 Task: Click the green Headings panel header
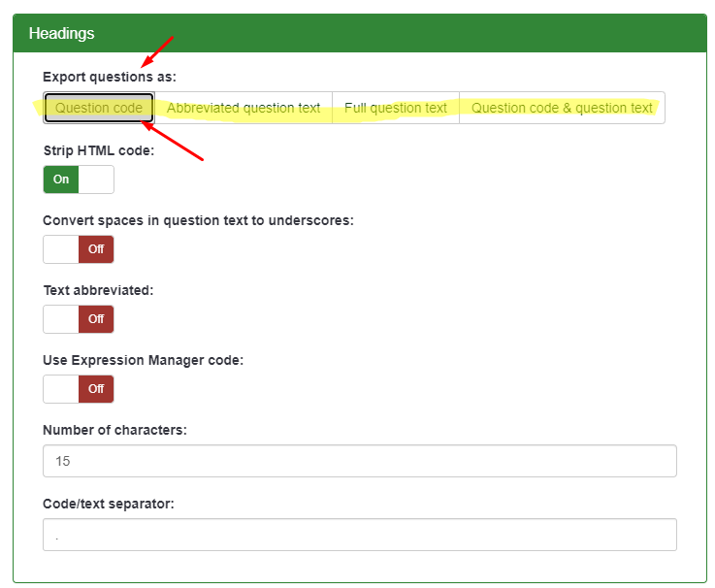pyautogui.click(x=359, y=33)
